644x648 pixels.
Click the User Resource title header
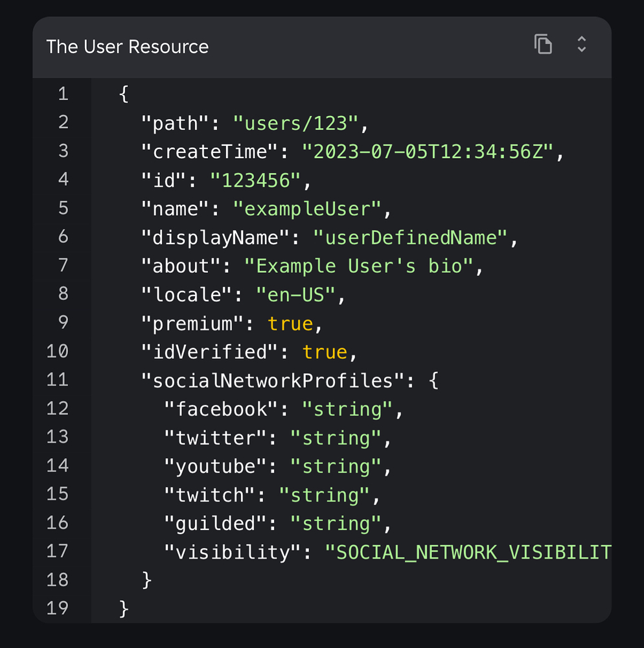[x=127, y=46]
